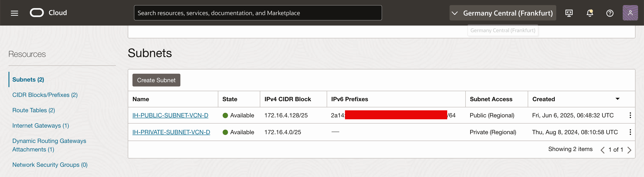Expand the Germany Central (Frankfurt) region selector
The image size is (644, 177).
[503, 13]
